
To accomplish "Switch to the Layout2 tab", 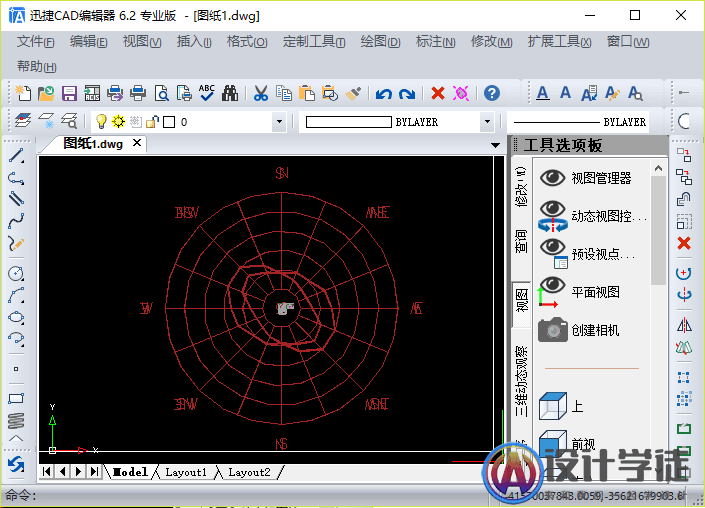I will point(249,472).
